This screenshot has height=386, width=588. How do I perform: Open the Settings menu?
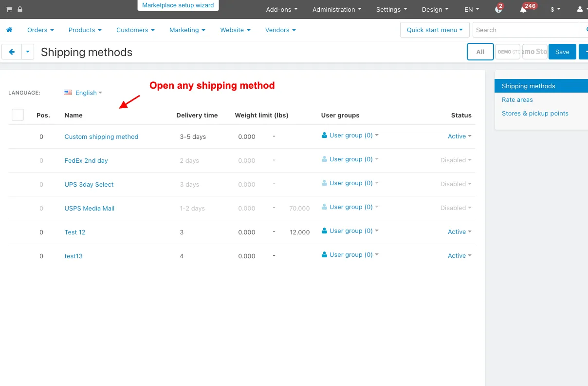click(x=392, y=9)
